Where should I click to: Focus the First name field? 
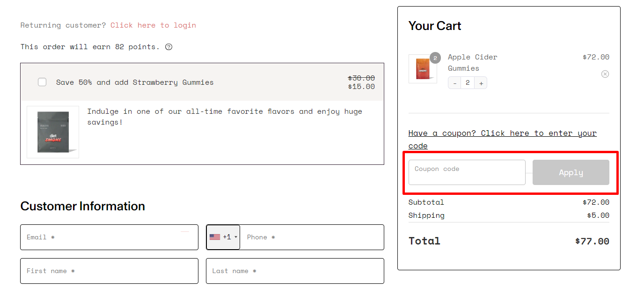tap(109, 271)
